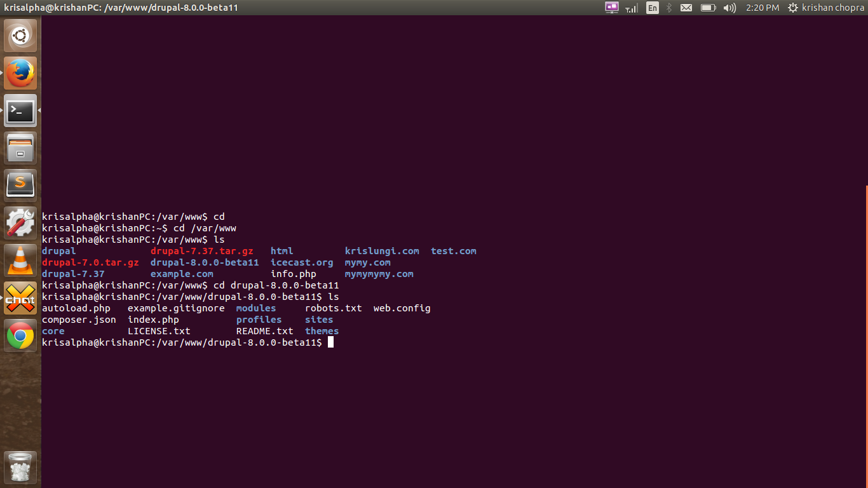
Task: Click the purple display indicator in top panel
Action: pyautogui.click(x=612, y=8)
